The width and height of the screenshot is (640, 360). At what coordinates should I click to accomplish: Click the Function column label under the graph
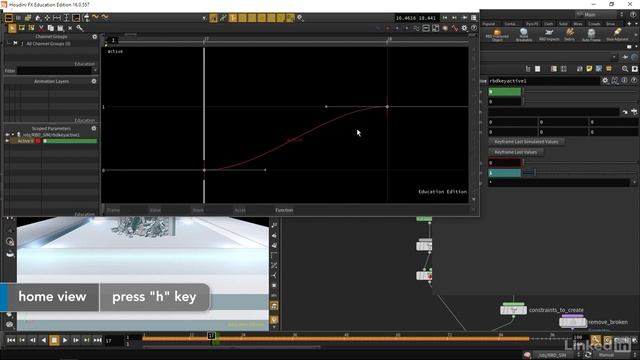pos(284,210)
